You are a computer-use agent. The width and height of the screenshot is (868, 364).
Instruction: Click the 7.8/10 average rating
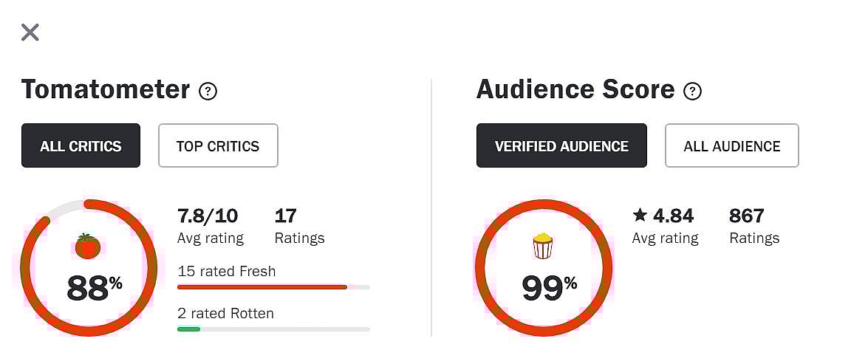pyautogui.click(x=208, y=216)
